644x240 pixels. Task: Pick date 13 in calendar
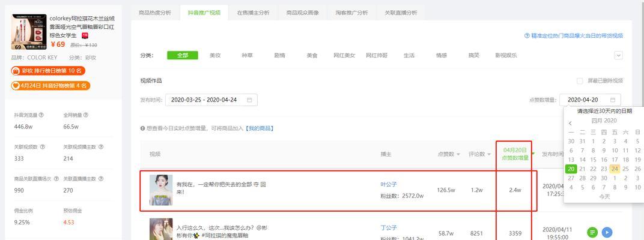pos(571,160)
